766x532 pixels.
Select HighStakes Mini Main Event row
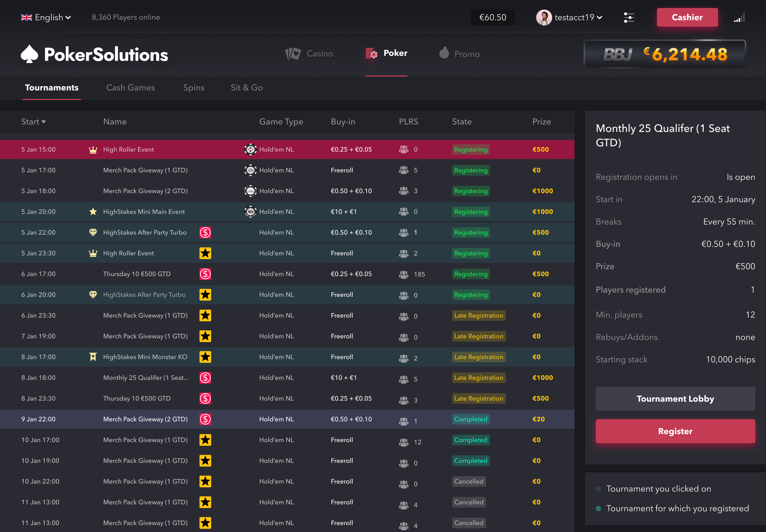coord(287,212)
